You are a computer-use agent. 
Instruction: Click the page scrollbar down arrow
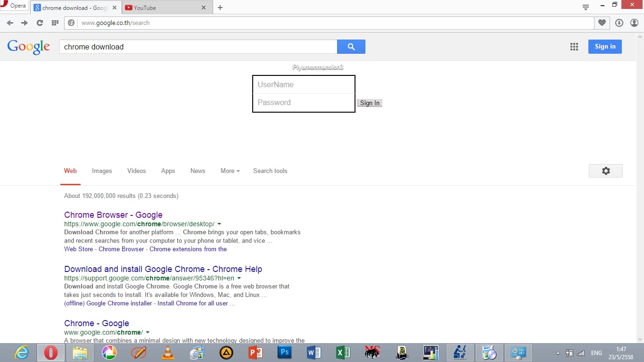click(640, 338)
